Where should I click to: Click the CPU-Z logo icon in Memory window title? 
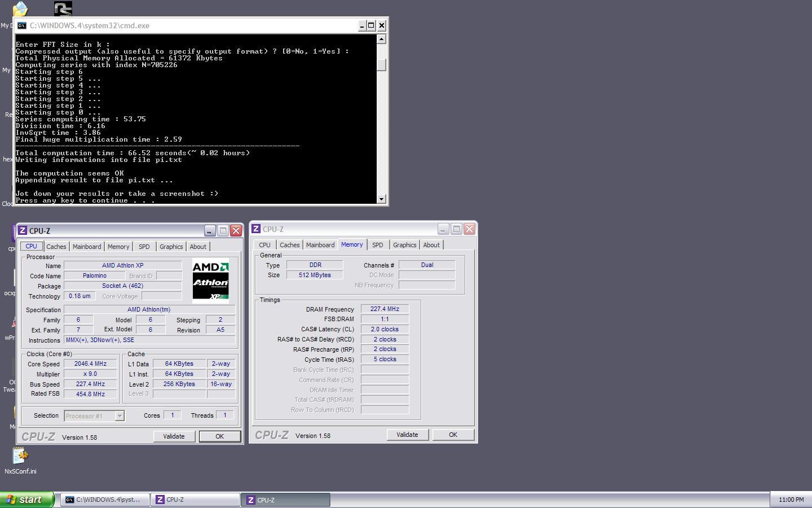click(x=256, y=229)
